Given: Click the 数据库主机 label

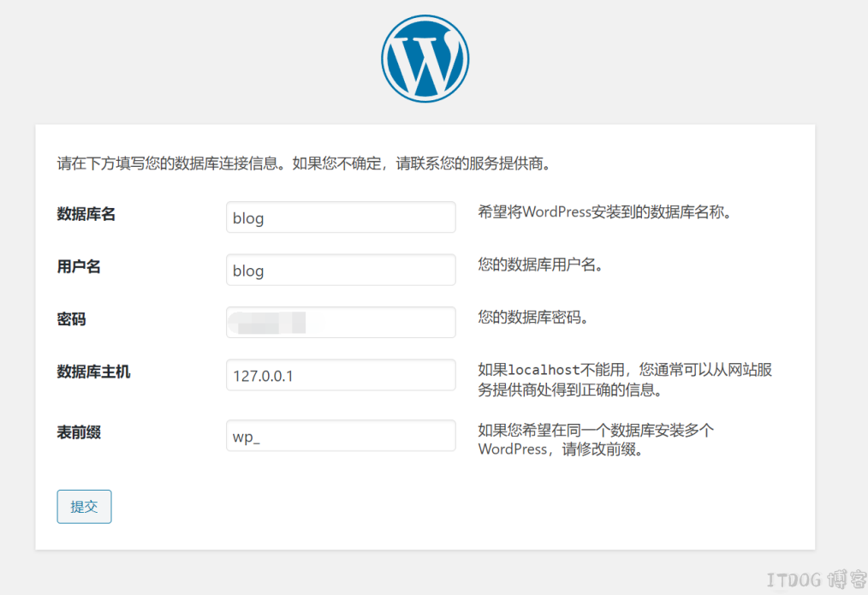Looking at the screenshot, I should tap(93, 372).
